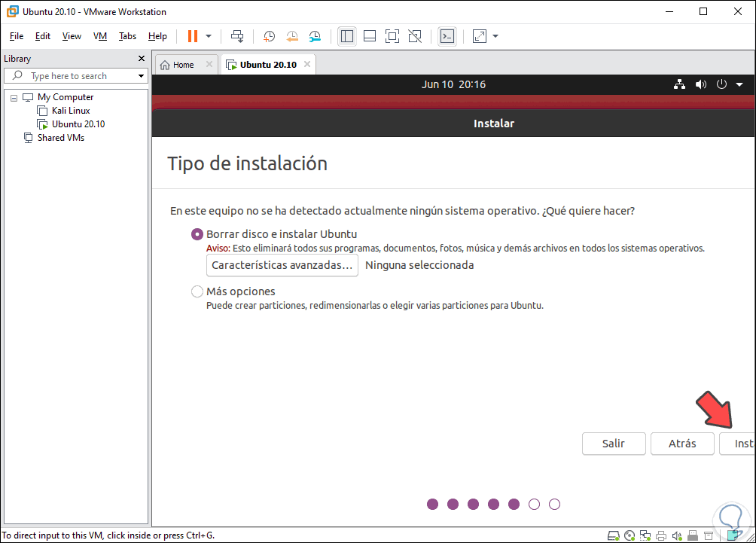Select Shared VMs in the library
The width and height of the screenshot is (756, 543).
pos(61,137)
